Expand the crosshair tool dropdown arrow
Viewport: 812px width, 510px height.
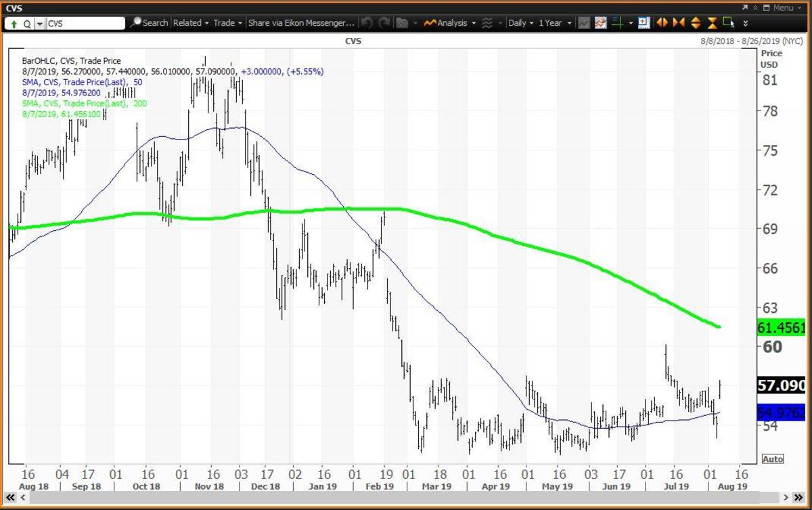point(631,23)
